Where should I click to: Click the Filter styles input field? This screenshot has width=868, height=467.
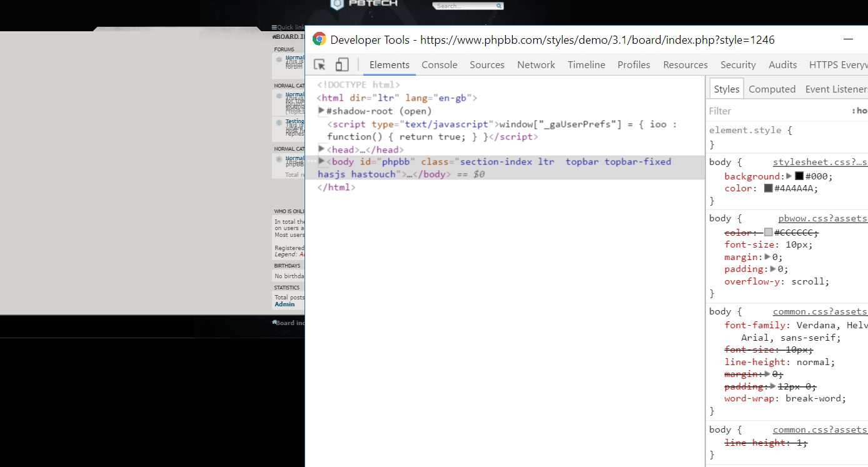[x=775, y=111]
